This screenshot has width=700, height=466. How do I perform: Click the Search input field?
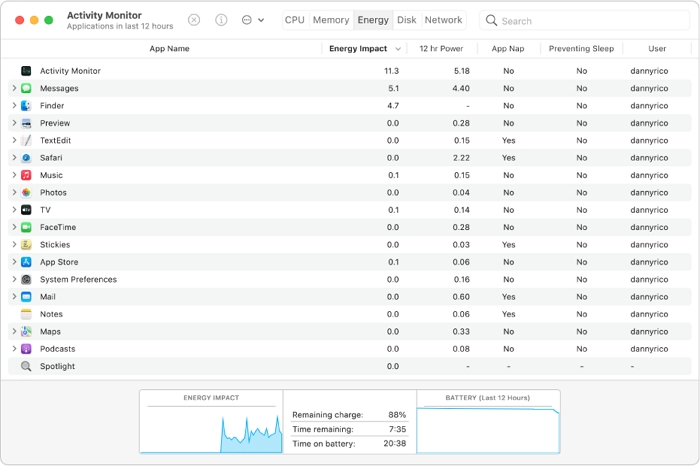[585, 21]
